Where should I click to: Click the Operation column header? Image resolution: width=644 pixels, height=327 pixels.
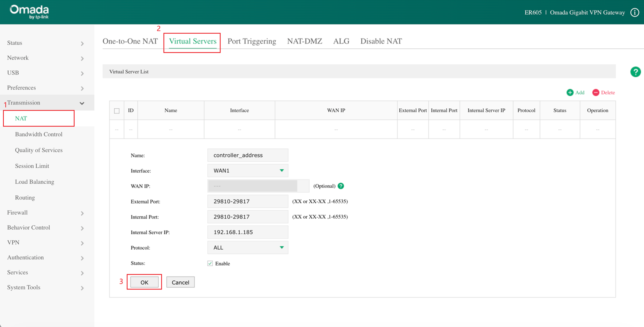pos(597,110)
